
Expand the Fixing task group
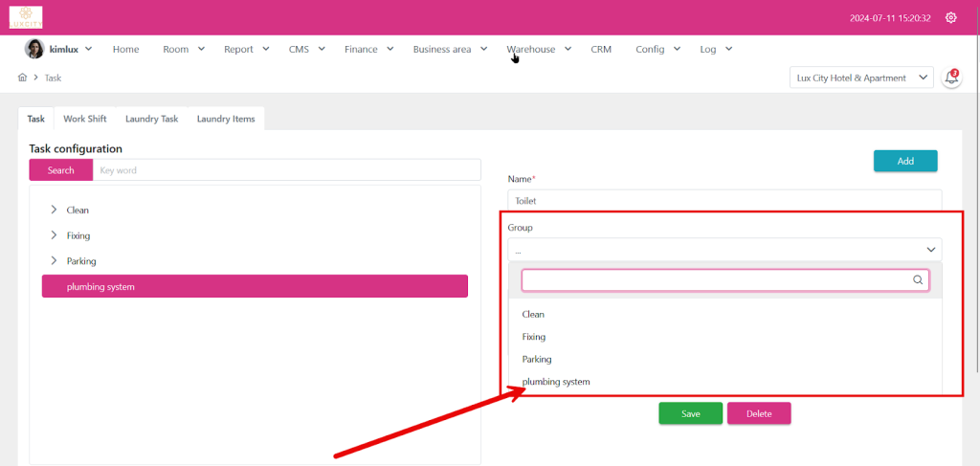coord(54,234)
